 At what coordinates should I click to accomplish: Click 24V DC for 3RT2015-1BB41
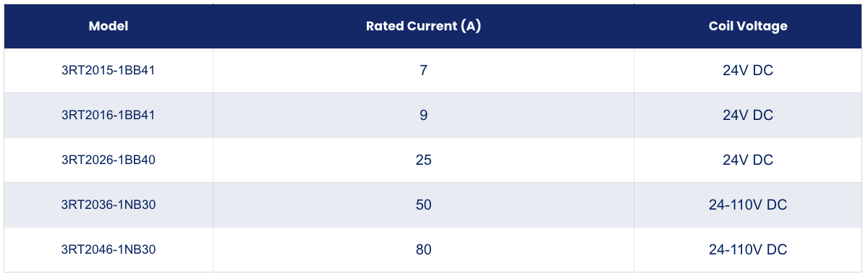point(748,71)
